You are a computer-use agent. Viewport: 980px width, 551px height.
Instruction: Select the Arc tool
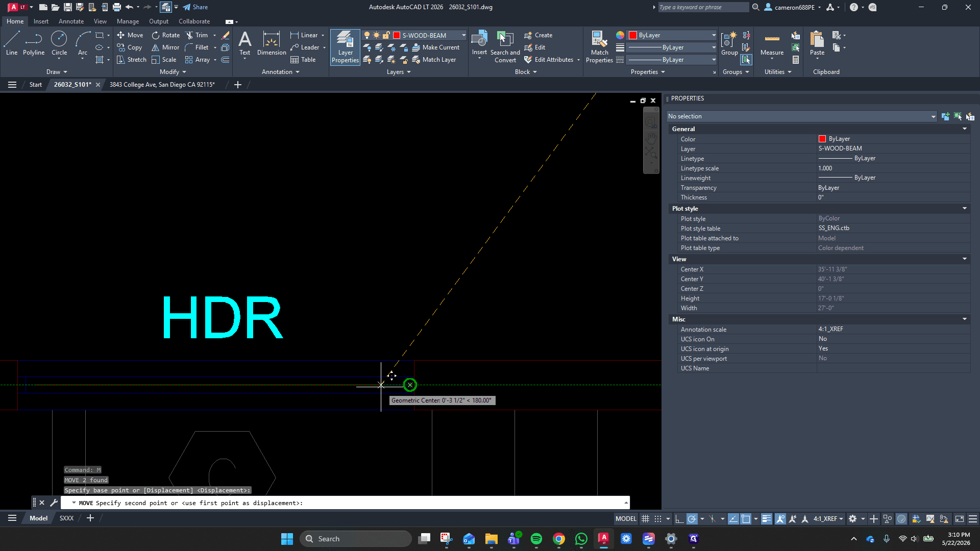[x=83, y=43]
